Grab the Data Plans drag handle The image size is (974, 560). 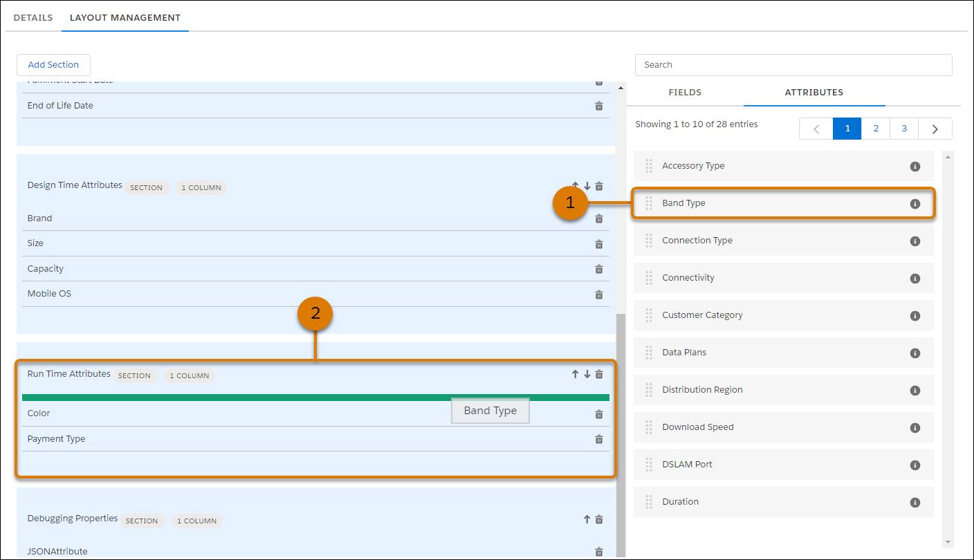(x=649, y=353)
